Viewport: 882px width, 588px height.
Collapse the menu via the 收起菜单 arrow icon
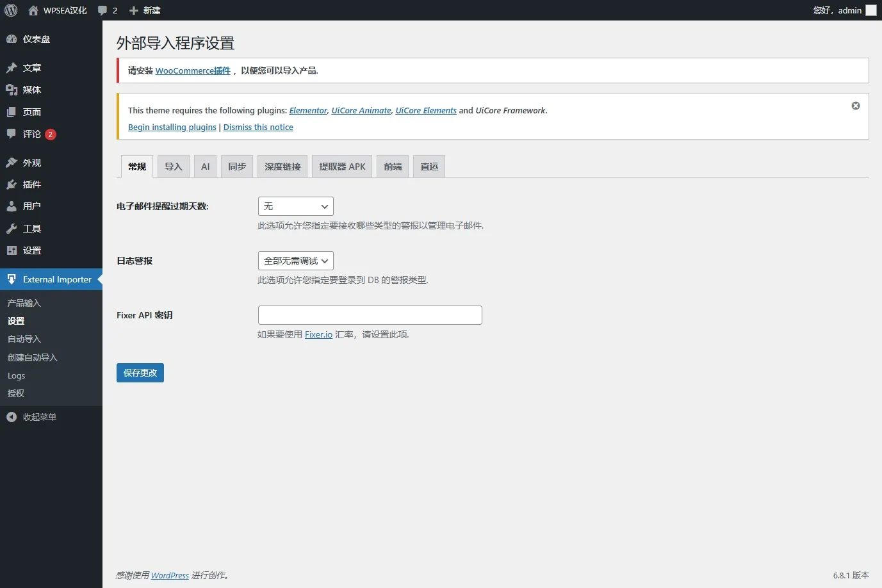pyautogui.click(x=12, y=417)
